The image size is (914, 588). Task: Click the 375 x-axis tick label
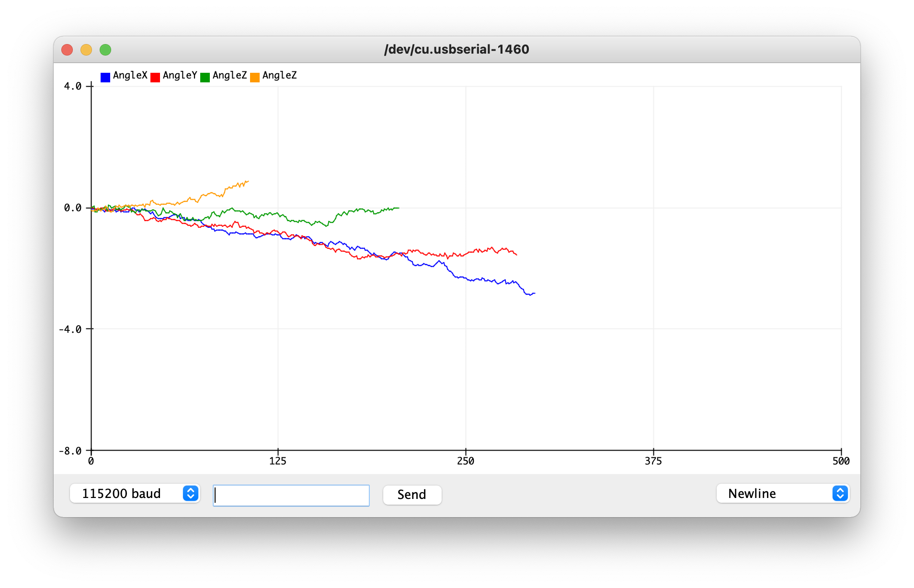(653, 461)
